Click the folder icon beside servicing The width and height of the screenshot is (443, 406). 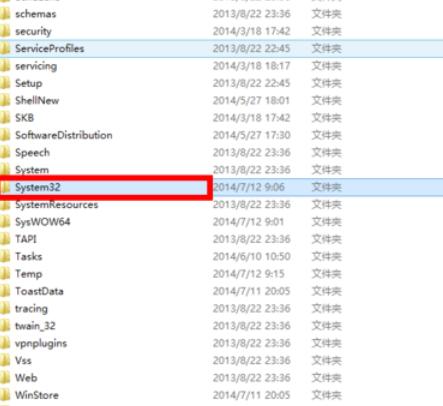tap(5, 66)
